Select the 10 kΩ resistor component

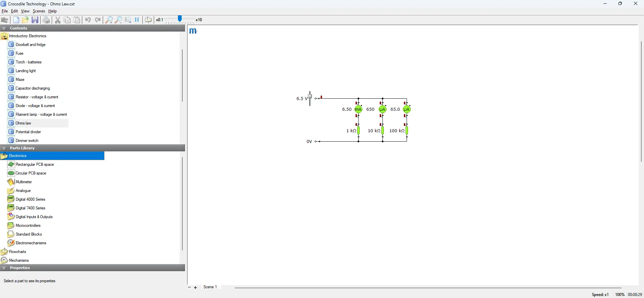coord(383,131)
